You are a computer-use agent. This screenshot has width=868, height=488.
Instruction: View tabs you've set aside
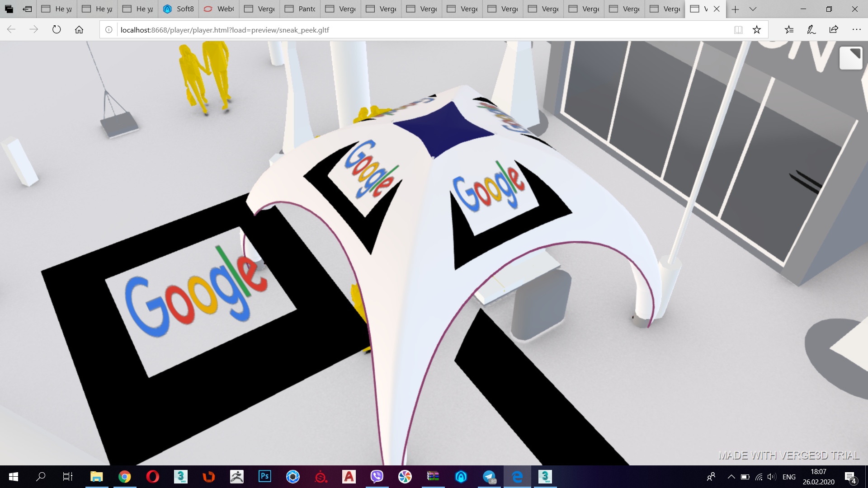point(9,9)
